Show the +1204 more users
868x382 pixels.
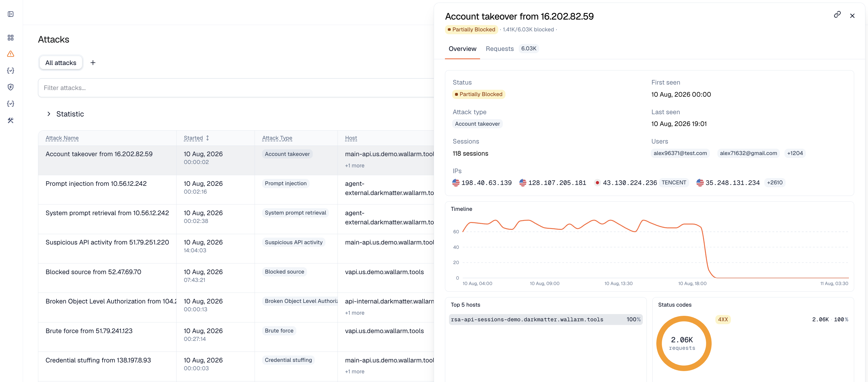(x=795, y=153)
